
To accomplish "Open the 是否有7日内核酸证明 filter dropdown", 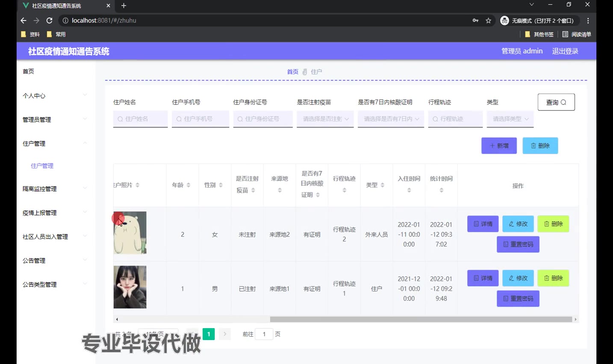I will point(391,119).
